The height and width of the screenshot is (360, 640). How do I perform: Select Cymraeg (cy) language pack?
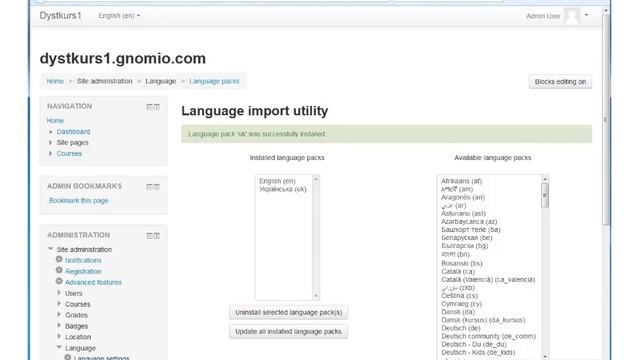[462, 304]
